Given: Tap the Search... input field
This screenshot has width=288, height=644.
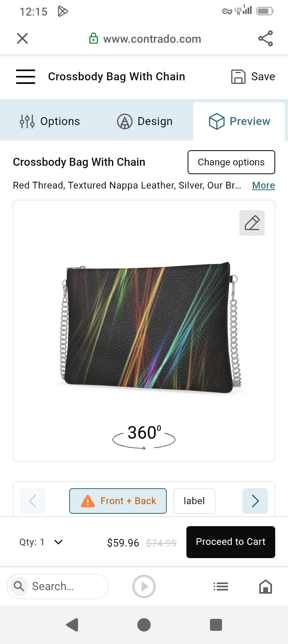Looking at the screenshot, I should (58, 586).
